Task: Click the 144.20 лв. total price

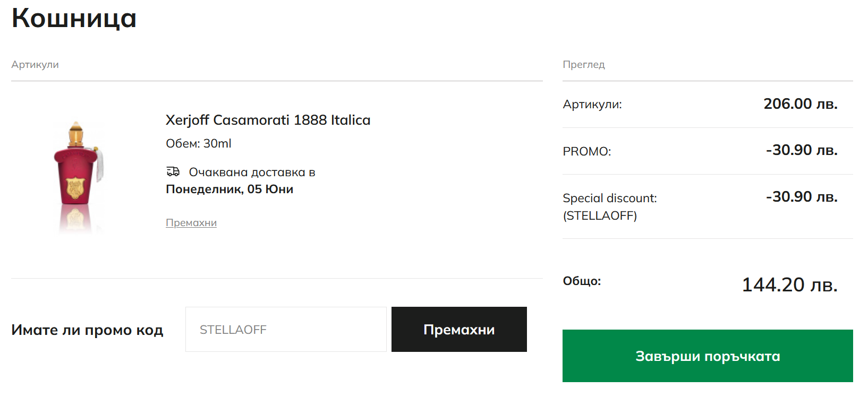Action: pyautogui.click(x=789, y=285)
